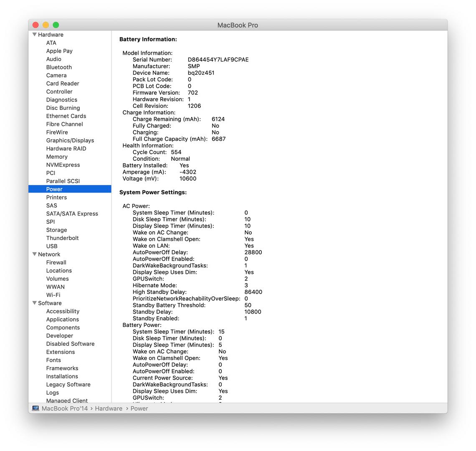Open Logs in sidebar
Screen dimensions: 476x451
coord(53,393)
